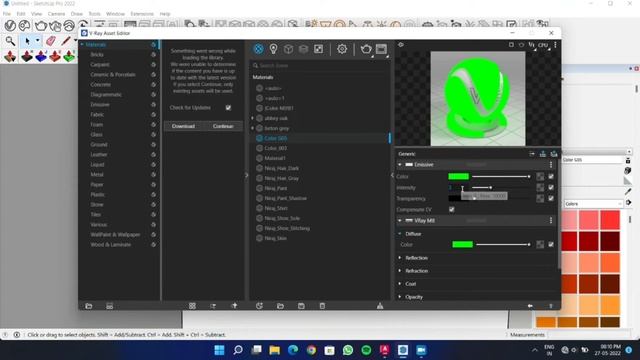The height and width of the screenshot is (360, 640).
Task: Open the Colors dropdown in SketchUp's Materials tray
Action: 593,204
